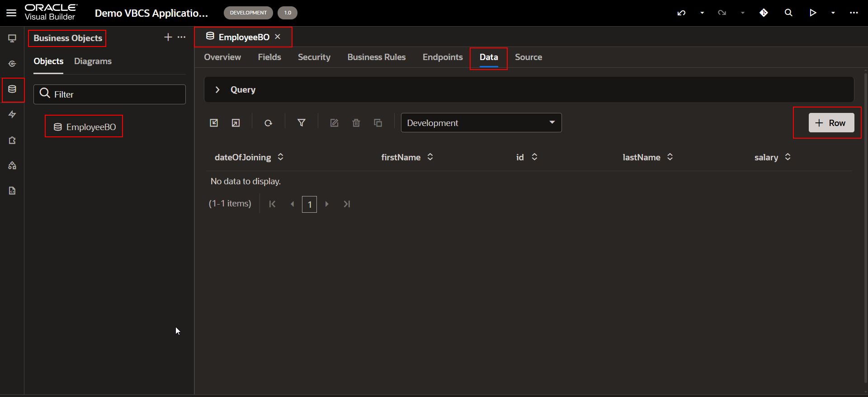
Task: Open the Source tab
Action: [528, 57]
